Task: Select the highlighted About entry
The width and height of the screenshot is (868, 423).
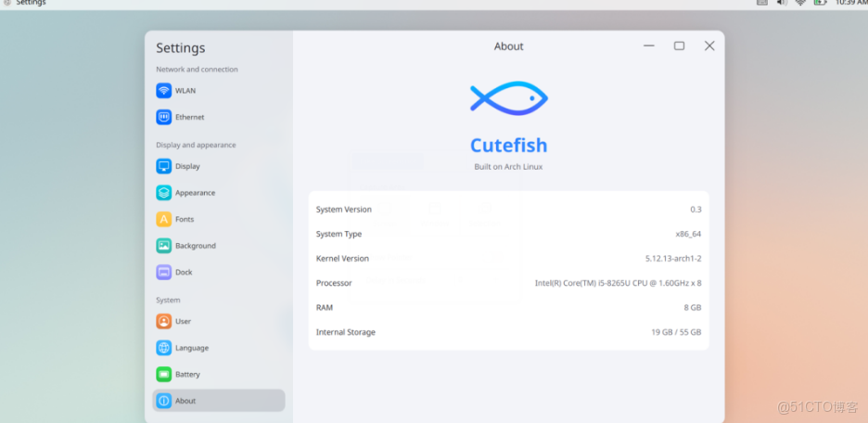Action: click(219, 401)
